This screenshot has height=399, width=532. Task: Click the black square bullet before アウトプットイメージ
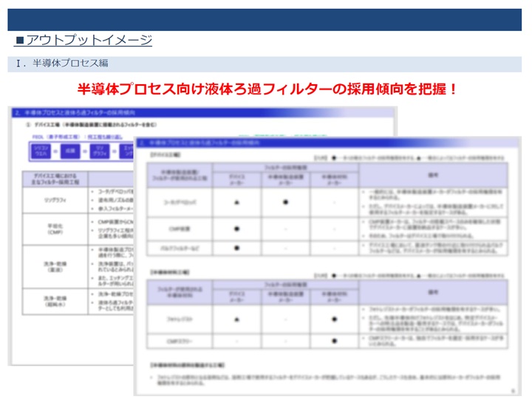[x=20, y=41]
